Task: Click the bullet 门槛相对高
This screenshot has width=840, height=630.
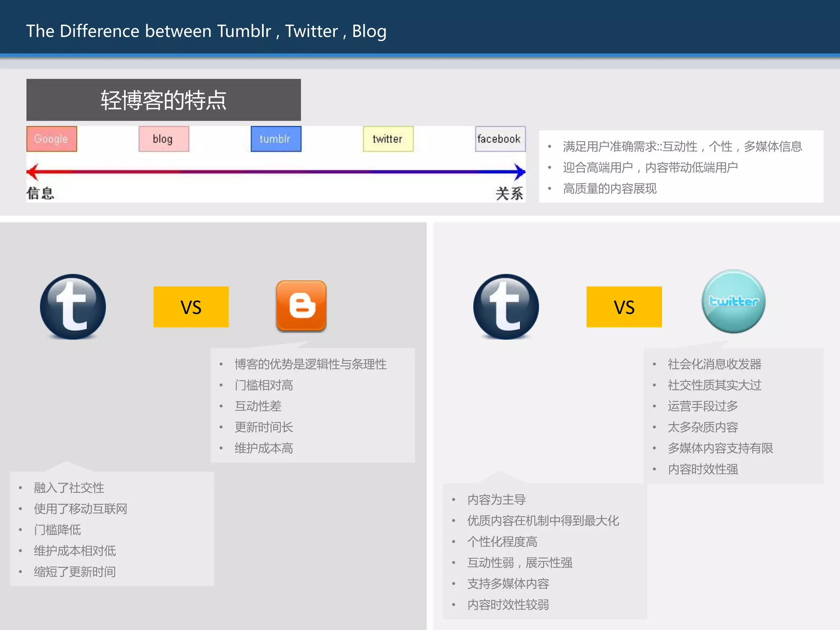Action: pyautogui.click(x=264, y=385)
